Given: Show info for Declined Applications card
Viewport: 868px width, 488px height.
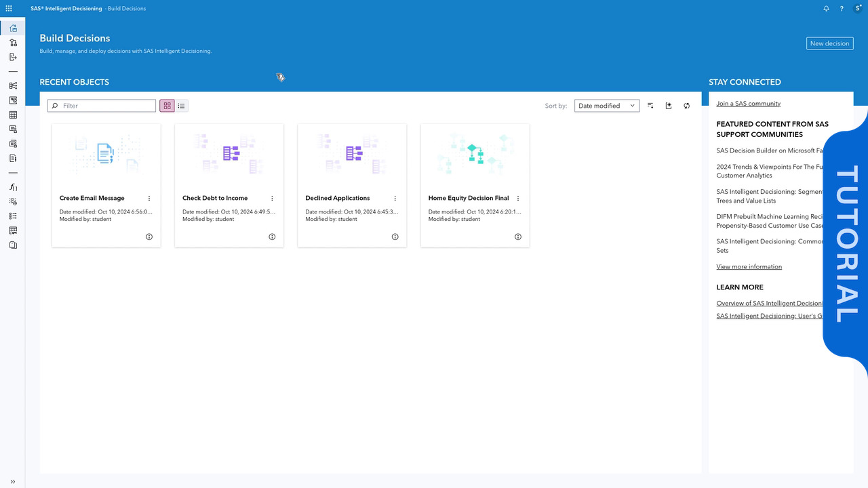Looking at the screenshot, I should tap(395, 237).
